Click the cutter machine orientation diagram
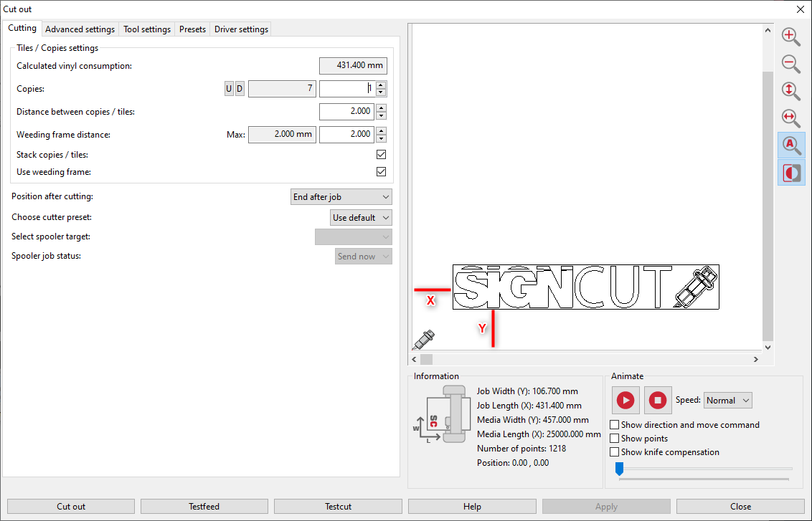The height and width of the screenshot is (521, 812). click(x=442, y=415)
